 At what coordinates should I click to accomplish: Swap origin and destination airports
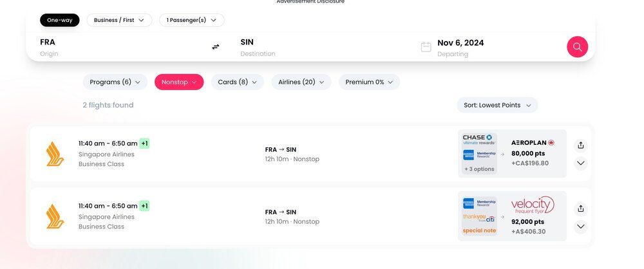(216, 47)
